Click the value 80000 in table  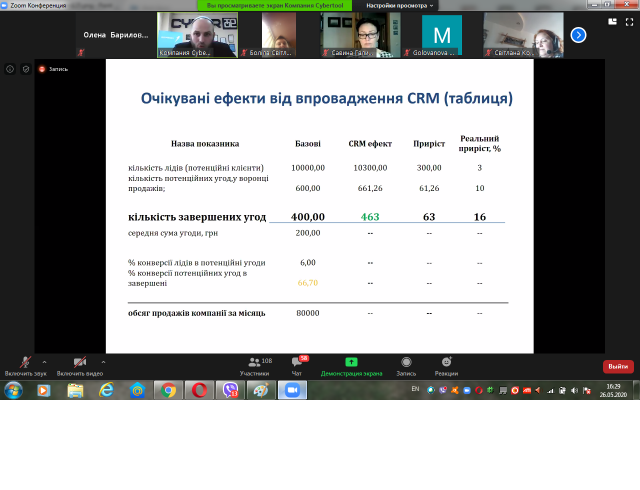coord(308,313)
